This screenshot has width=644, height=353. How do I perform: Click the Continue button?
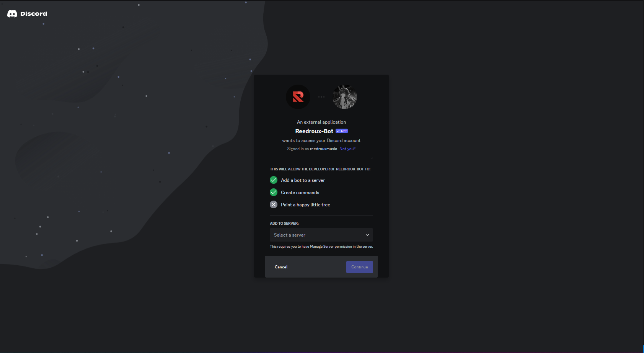tap(360, 267)
